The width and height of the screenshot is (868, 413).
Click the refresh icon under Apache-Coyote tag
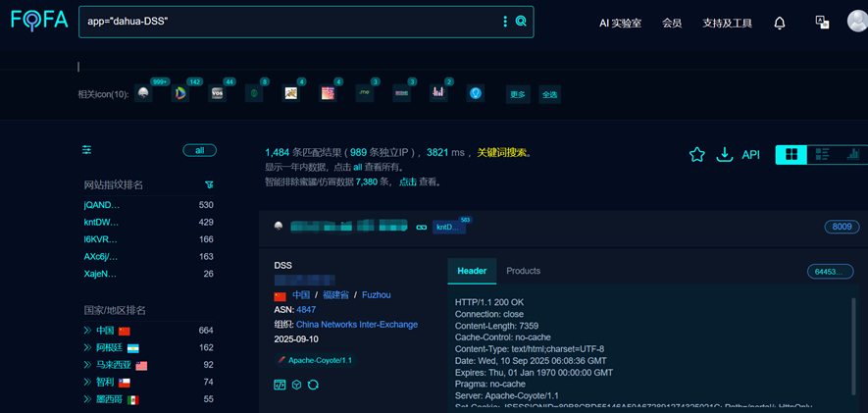pyautogui.click(x=313, y=385)
